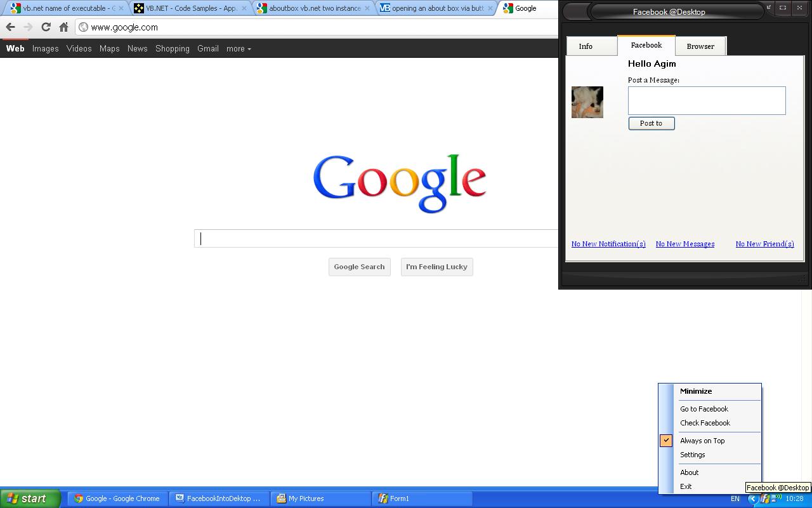Switch to the Info tab

[591, 46]
